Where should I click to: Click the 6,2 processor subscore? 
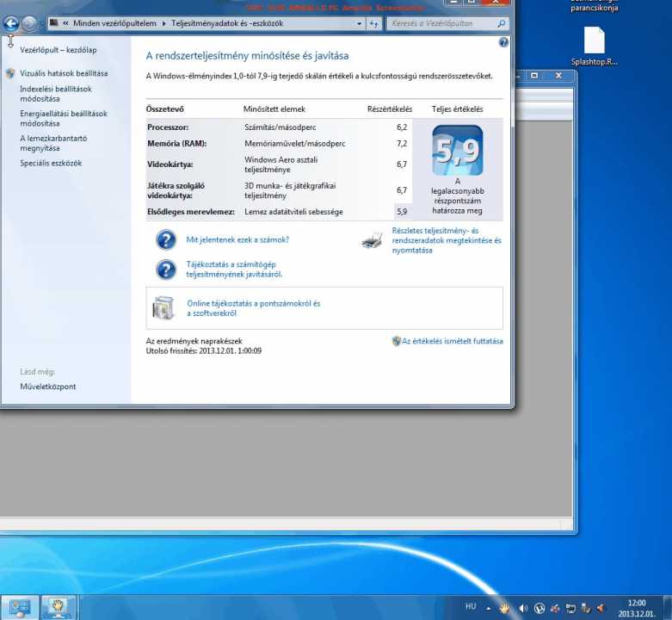(x=402, y=127)
